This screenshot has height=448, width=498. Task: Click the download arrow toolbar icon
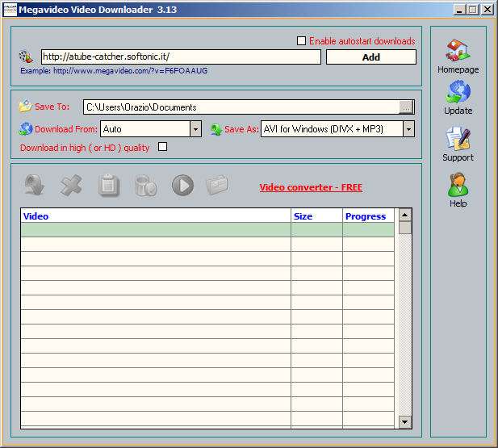35,185
